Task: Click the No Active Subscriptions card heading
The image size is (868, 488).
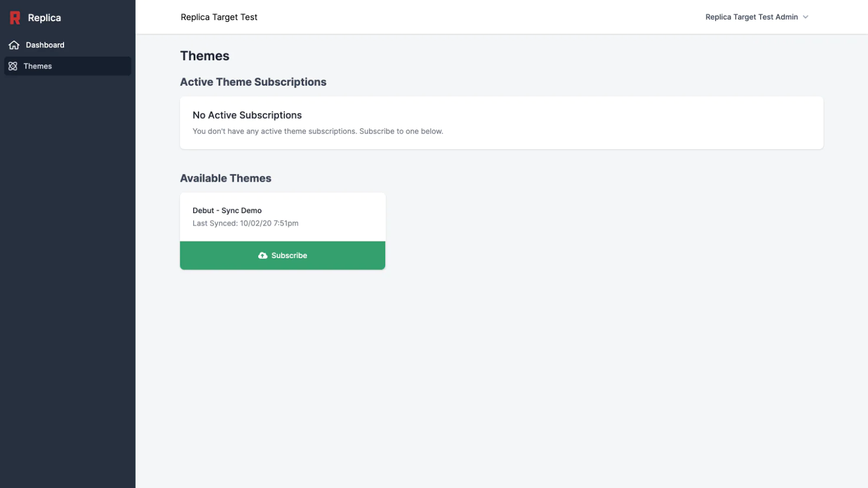Action: point(247,115)
